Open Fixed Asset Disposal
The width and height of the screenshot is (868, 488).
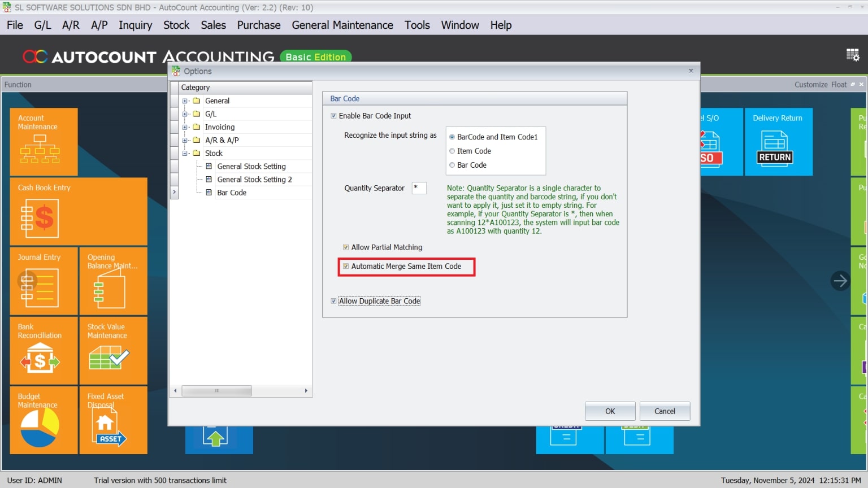coord(112,420)
